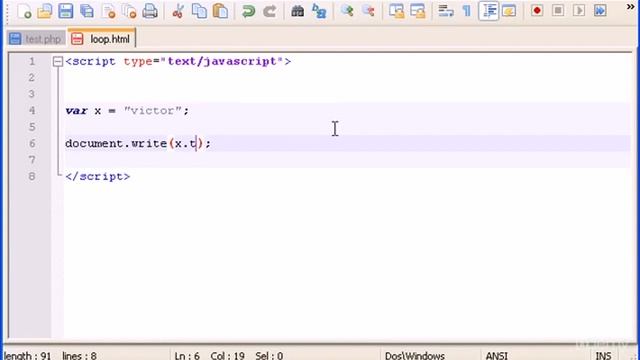
Task: Click "Sel : 0" in the status bar
Action: pos(269,356)
